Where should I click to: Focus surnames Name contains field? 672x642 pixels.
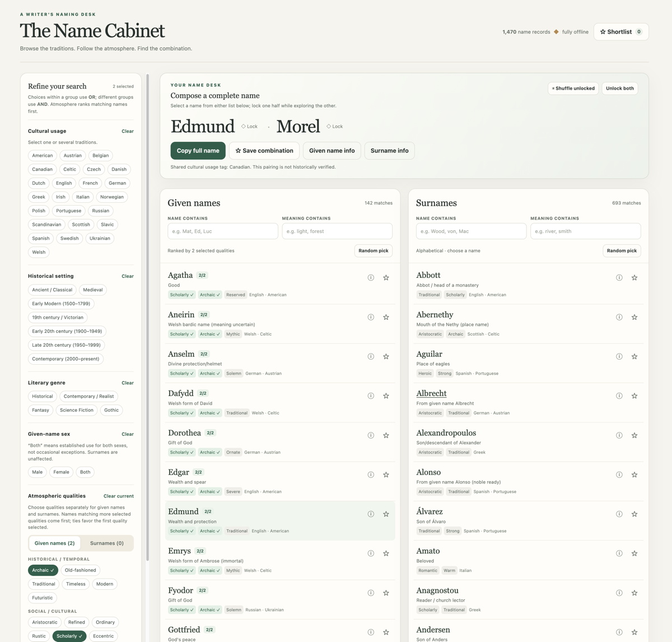(x=472, y=231)
